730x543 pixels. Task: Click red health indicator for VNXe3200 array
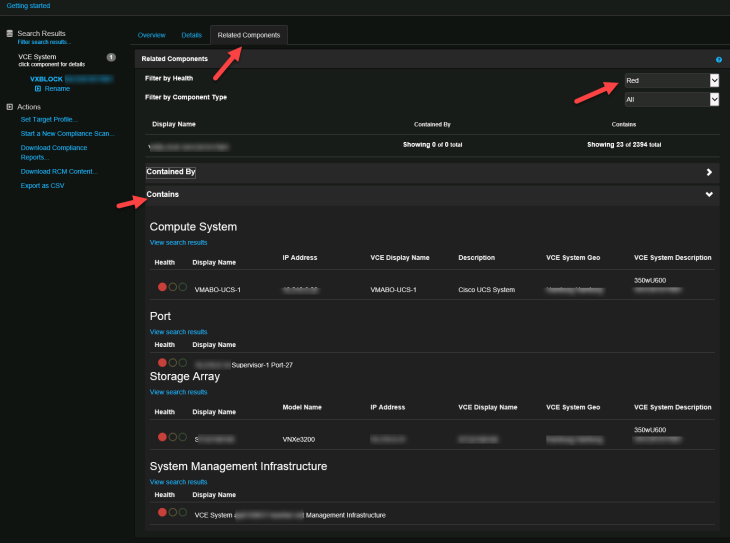(x=162, y=436)
